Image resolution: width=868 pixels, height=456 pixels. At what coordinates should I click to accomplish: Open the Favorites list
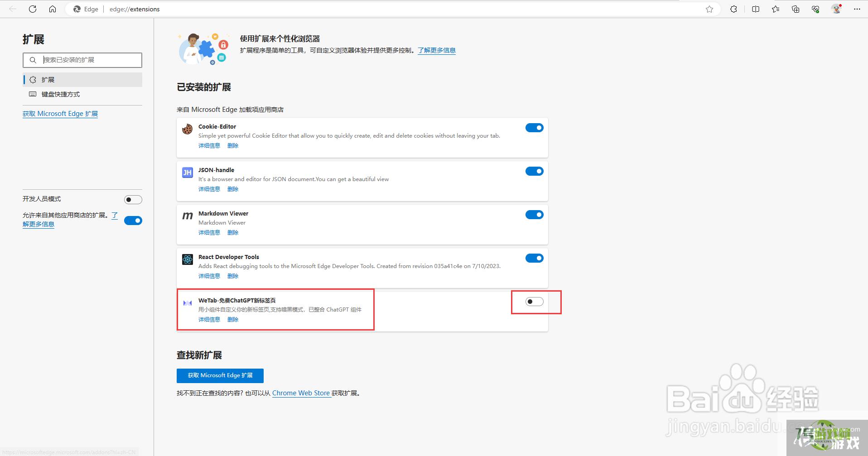tap(776, 9)
